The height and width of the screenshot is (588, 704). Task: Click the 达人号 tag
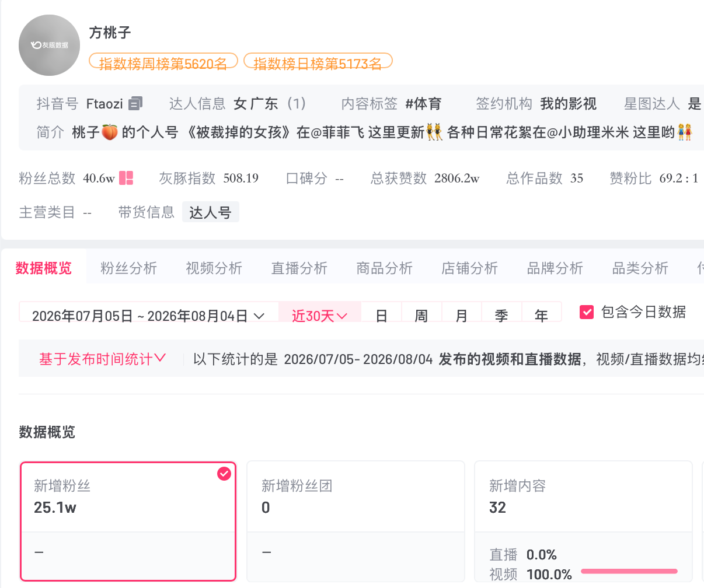click(211, 212)
